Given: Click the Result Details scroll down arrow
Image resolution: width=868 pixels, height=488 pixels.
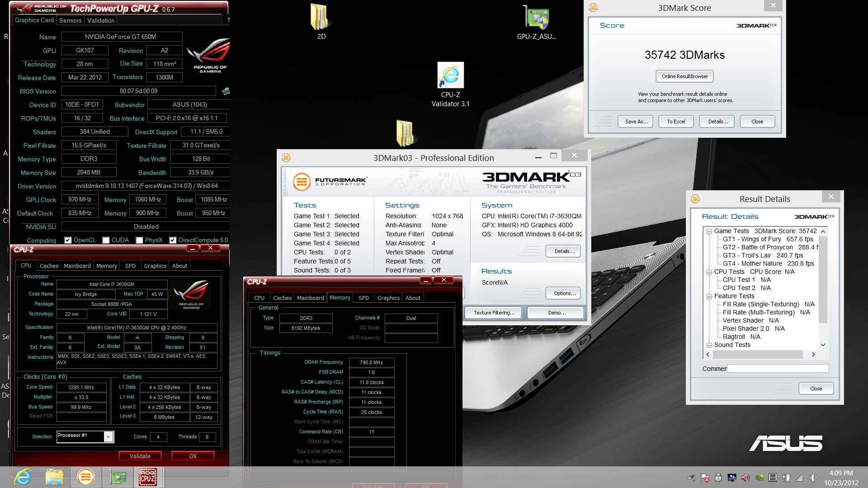Looking at the screenshot, I should [823, 345].
